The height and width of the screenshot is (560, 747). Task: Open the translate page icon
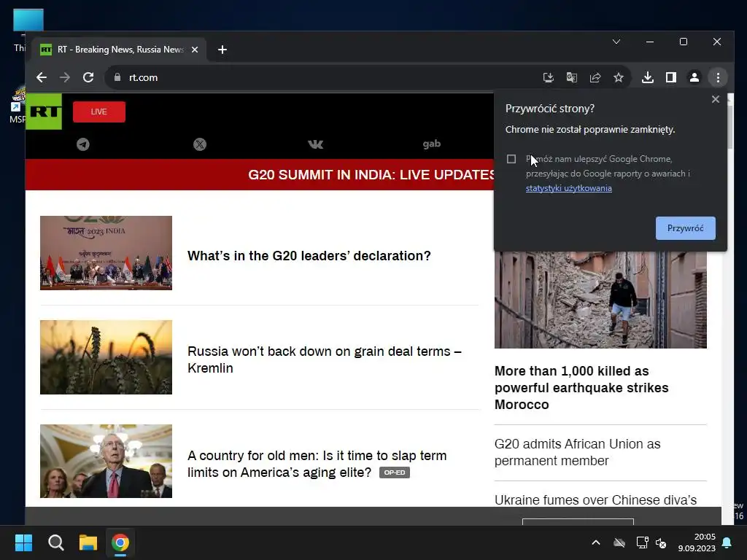click(572, 77)
